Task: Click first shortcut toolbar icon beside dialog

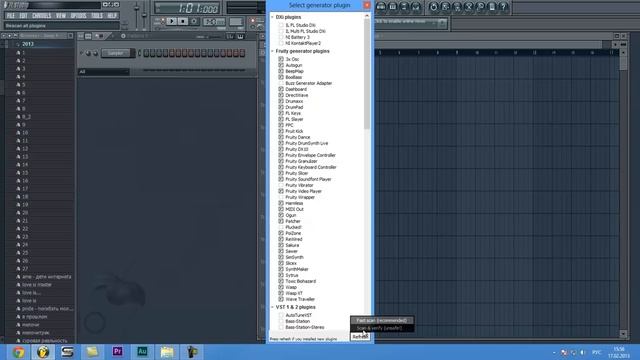Action: pyautogui.click(x=381, y=7)
